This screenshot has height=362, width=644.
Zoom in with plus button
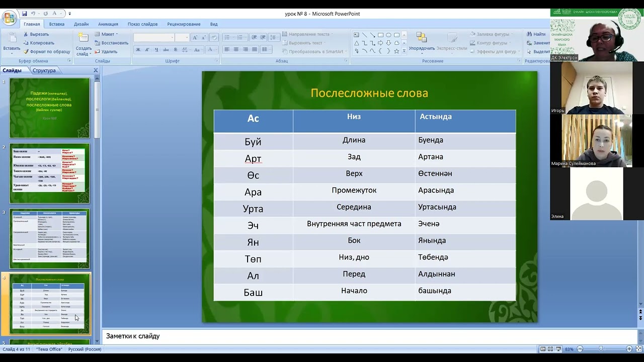(629, 349)
